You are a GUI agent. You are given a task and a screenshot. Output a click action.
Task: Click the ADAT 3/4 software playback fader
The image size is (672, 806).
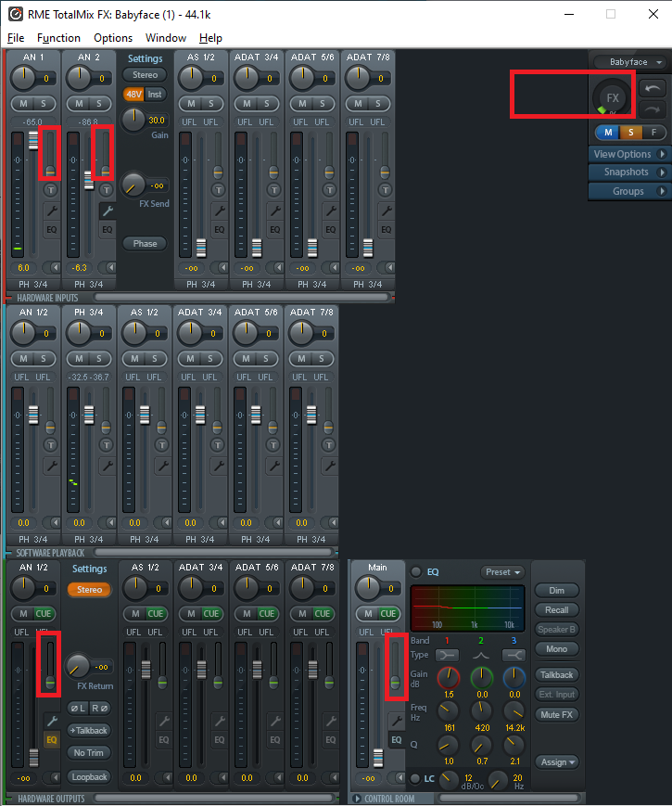point(201,413)
